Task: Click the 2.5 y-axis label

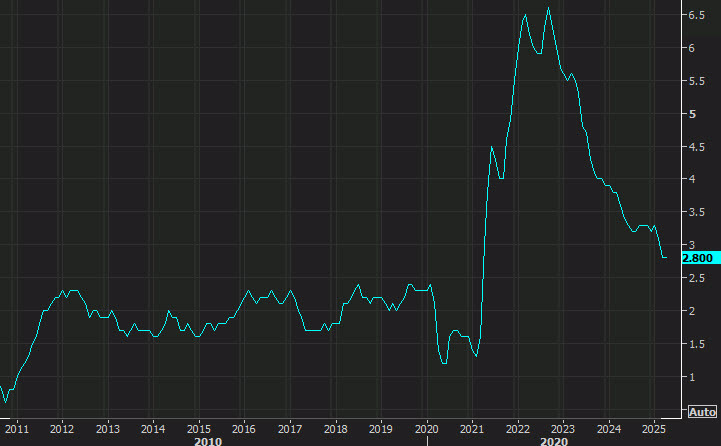Action: pyautogui.click(x=696, y=278)
